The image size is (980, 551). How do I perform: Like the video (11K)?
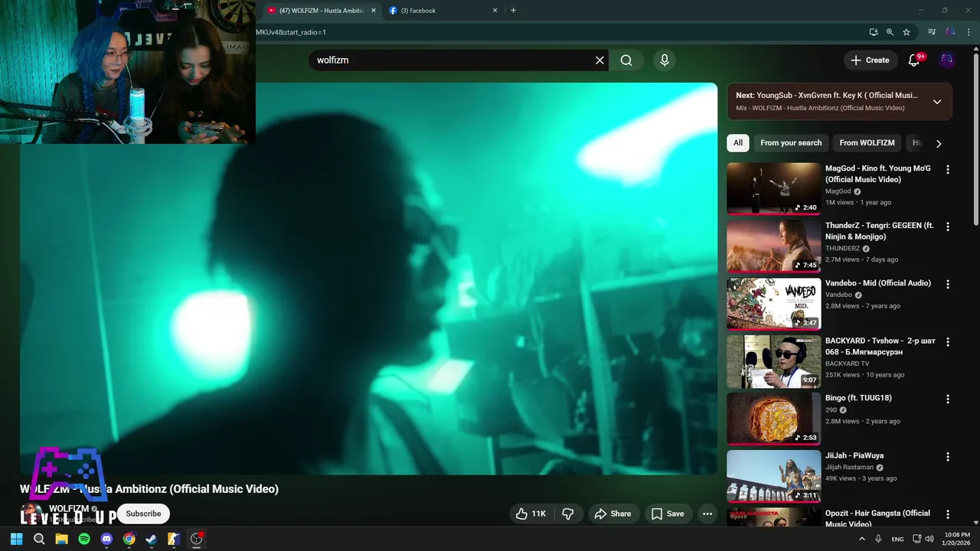click(x=531, y=514)
